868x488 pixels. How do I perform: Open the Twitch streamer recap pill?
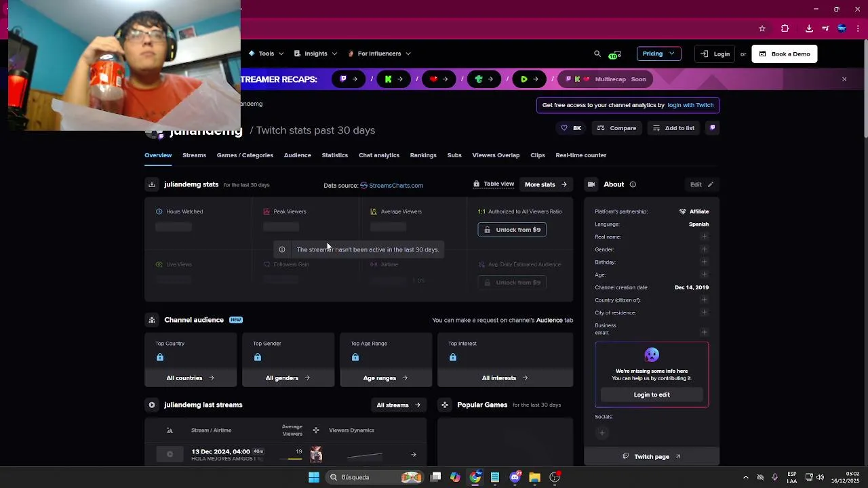(x=349, y=79)
